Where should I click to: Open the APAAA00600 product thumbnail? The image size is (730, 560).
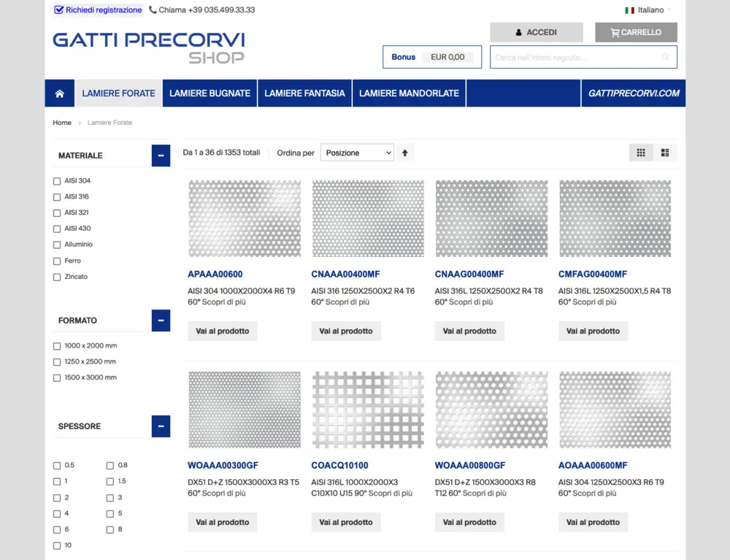click(245, 218)
